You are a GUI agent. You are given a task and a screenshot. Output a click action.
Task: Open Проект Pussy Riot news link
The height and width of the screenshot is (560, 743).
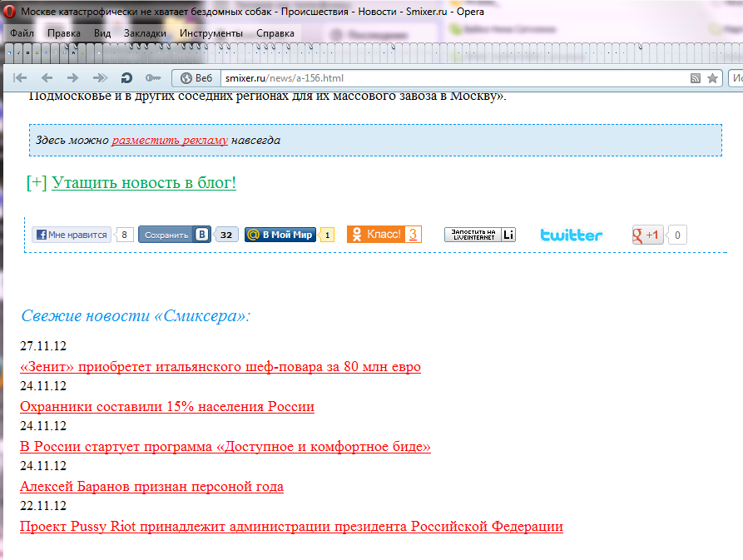[291, 527]
